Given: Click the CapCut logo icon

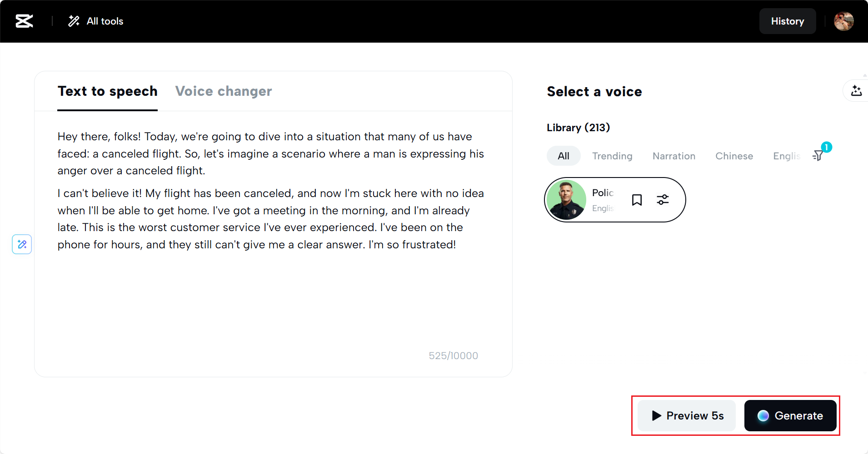Looking at the screenshot, I should 24,21.
